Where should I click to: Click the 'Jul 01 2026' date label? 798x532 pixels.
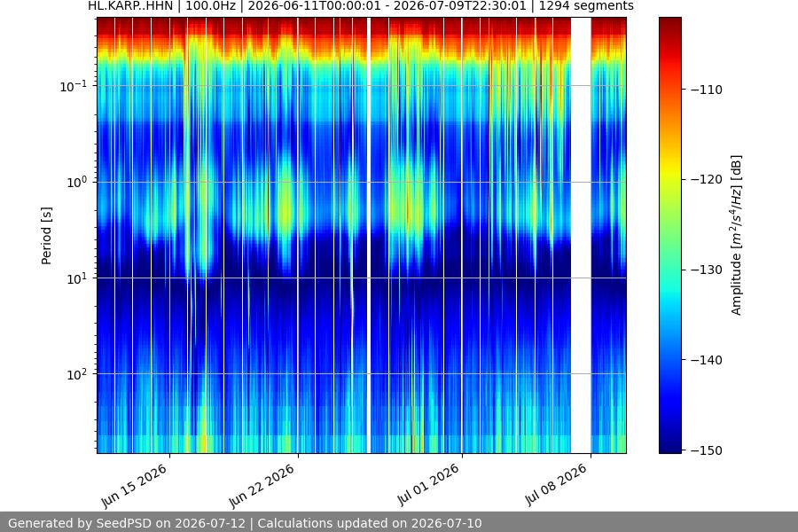pyautogui.click(x=427, y=485)
